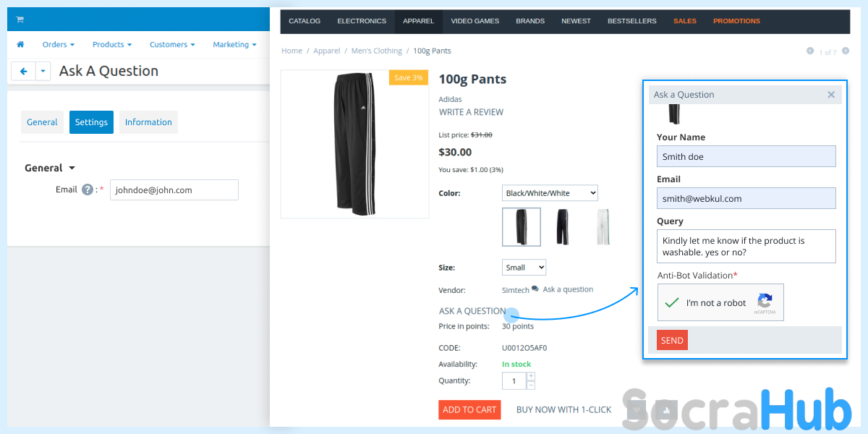
Task: Click the vendor chat bubble icon
Action: (x=535, y=289)
